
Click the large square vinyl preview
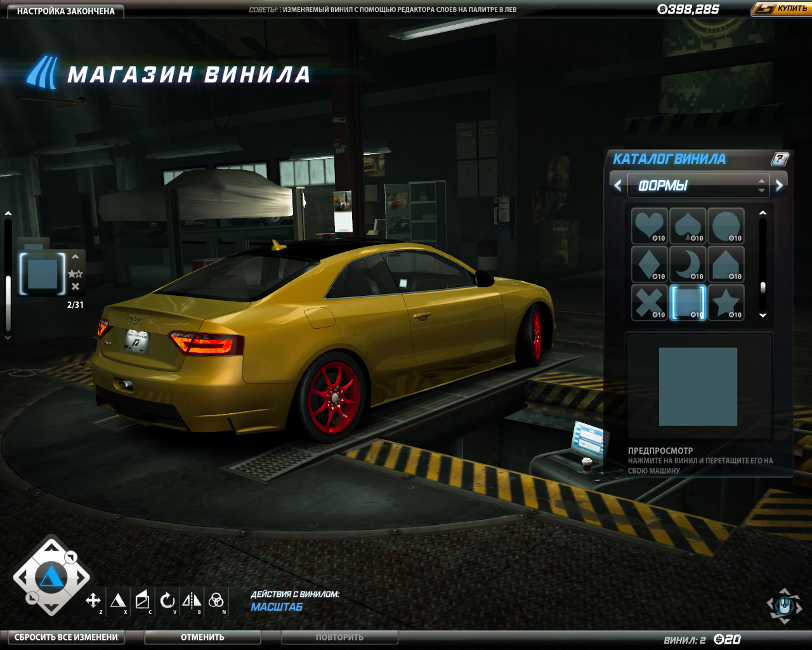[x=698, y=387]
